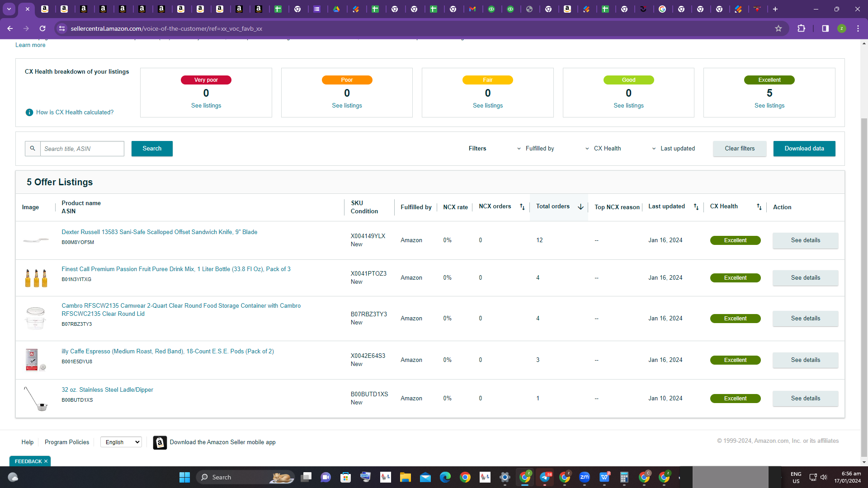The width and height of the screenshot is (868, 488).
Task: See details for Finest Call Passion Fruit Puree
Action: click(805, 278)
